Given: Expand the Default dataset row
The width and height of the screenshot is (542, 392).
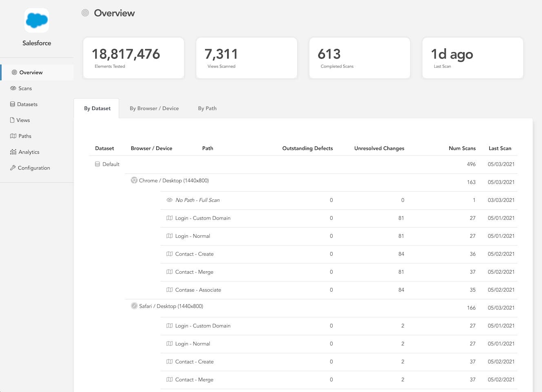Looking at the screenshot, I should (303, 164).
